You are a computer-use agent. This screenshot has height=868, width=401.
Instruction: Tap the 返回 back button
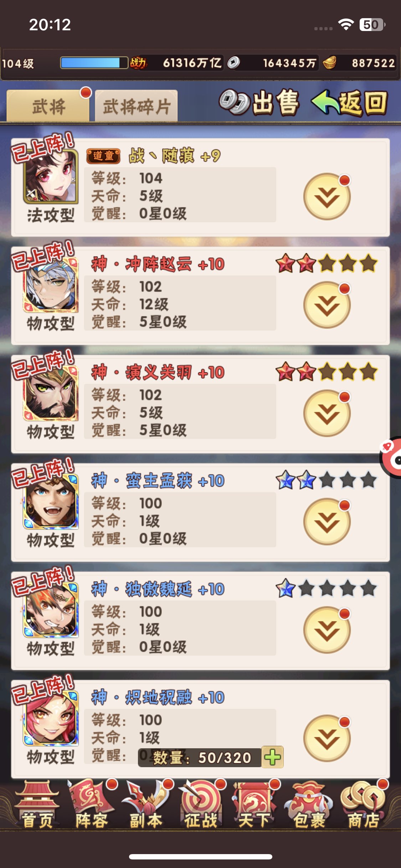pos(349,103)
